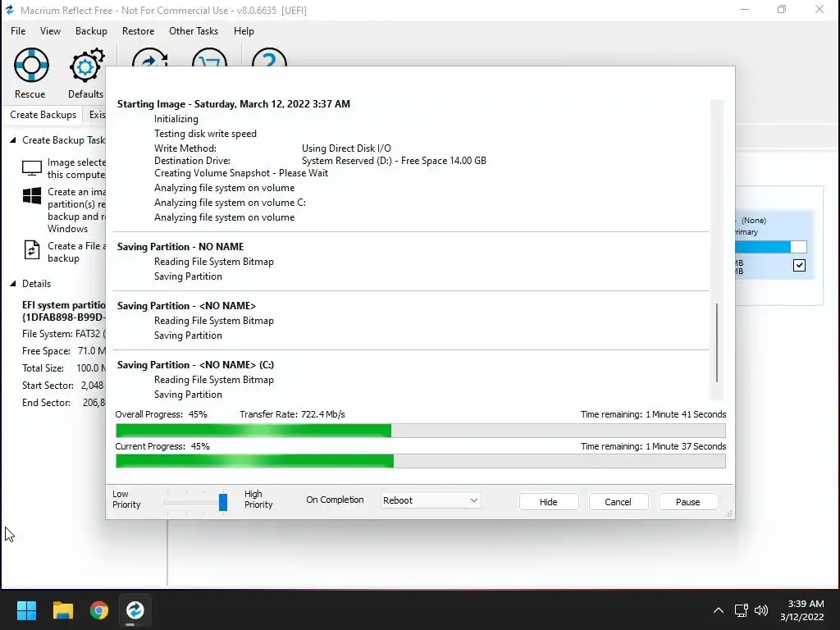840x630 pixels.
Task: Click the 'Starting Image - Saturday, March 12, 2022' heading
Action: click(234, 104)
